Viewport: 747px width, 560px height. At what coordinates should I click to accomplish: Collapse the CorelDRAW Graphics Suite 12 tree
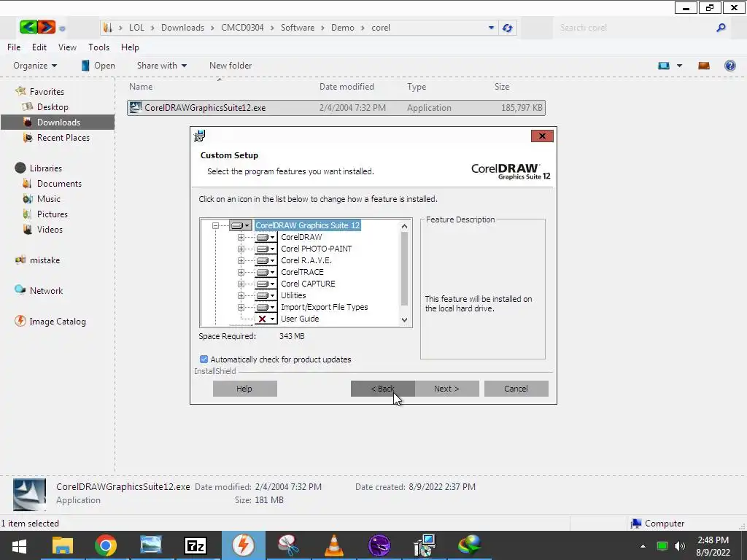(215, 226)
